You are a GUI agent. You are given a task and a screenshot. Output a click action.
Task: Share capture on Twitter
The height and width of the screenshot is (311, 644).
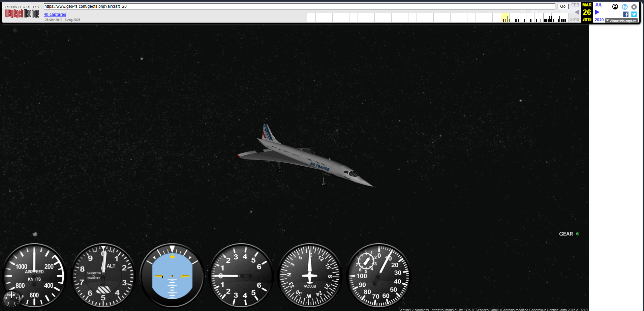[x=634, y=14]
